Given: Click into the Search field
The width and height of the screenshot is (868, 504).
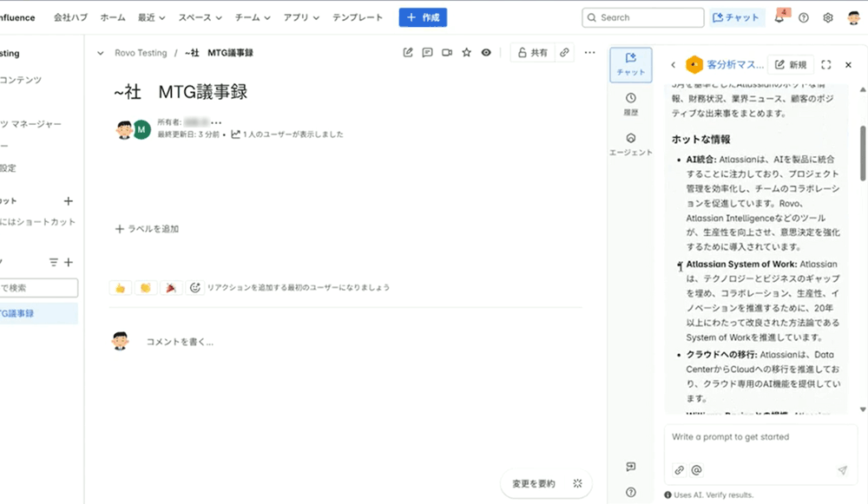Looking at the screenshot, I should point(643,17).
